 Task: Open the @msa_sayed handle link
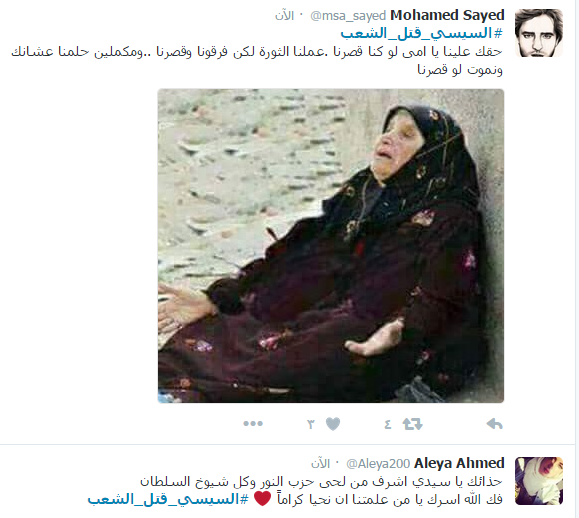coord(348,16)
